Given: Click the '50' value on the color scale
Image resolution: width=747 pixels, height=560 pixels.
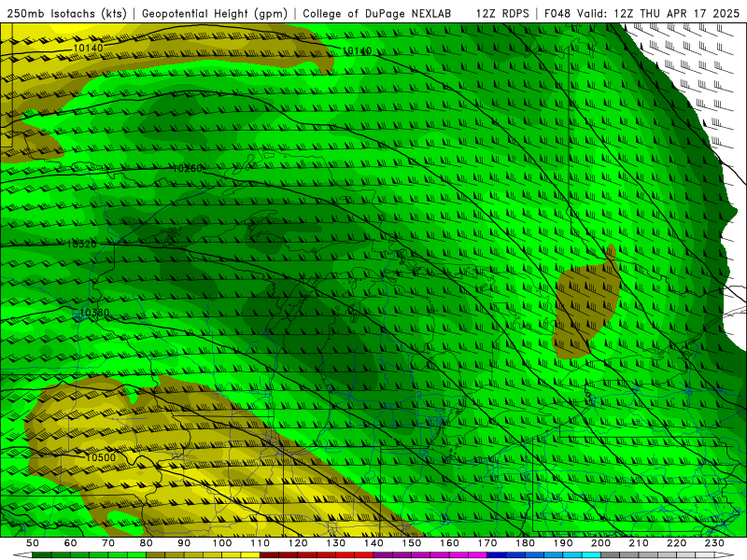Looking at the screenshot, I should coord(33,543).
